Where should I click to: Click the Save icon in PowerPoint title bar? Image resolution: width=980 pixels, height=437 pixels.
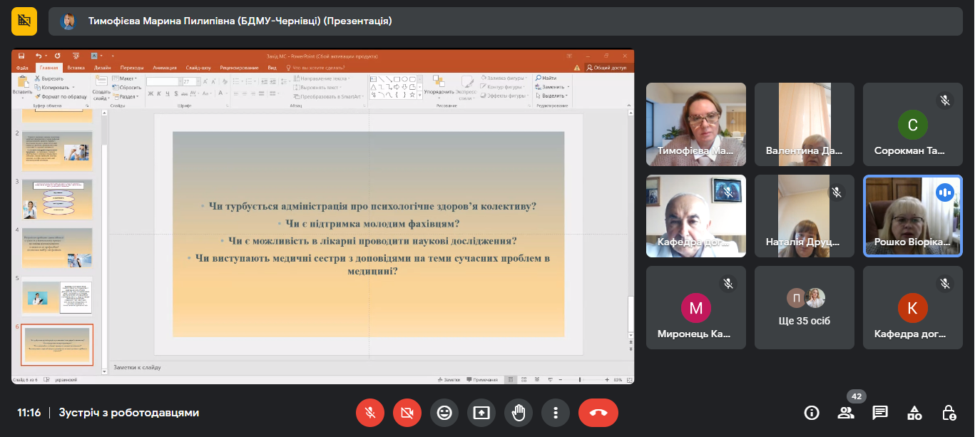(21, 56)
